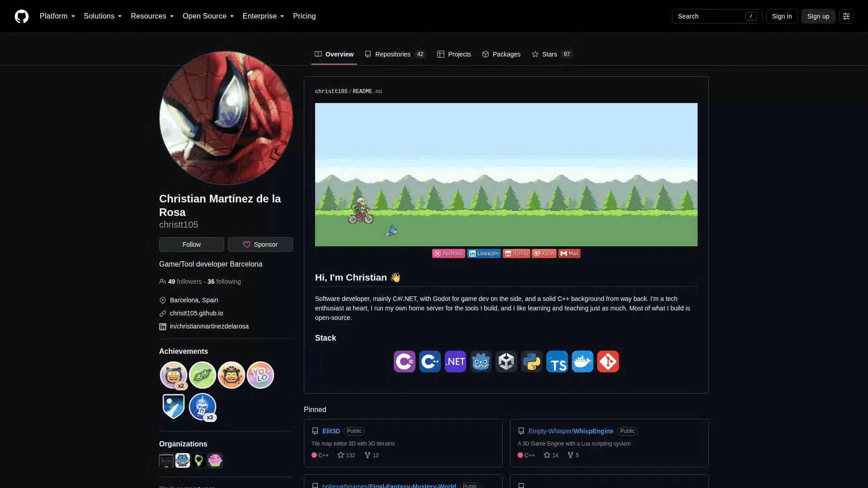This screenshot has height=488, width=868.
Task: Open the Starstruck achievement badge x2
Action: (174, 375)
